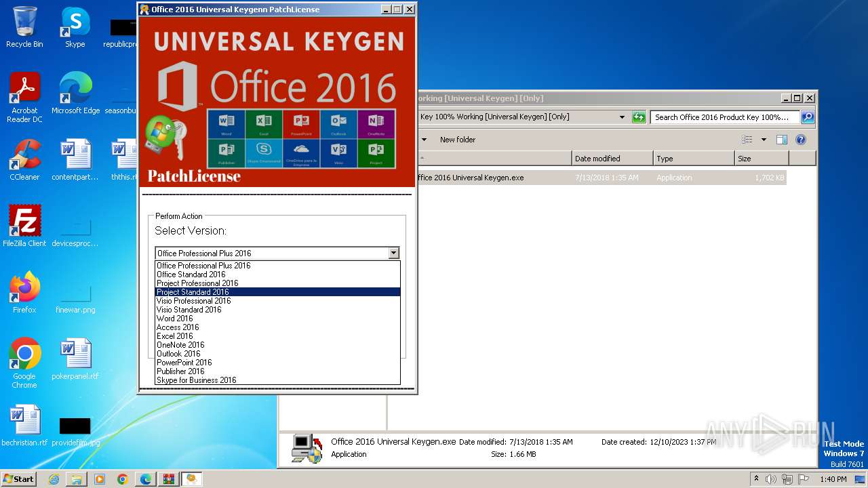Pick OneNote 2016 from the list
The height and width of the screenshot is (488, 868).
(277, 345)
